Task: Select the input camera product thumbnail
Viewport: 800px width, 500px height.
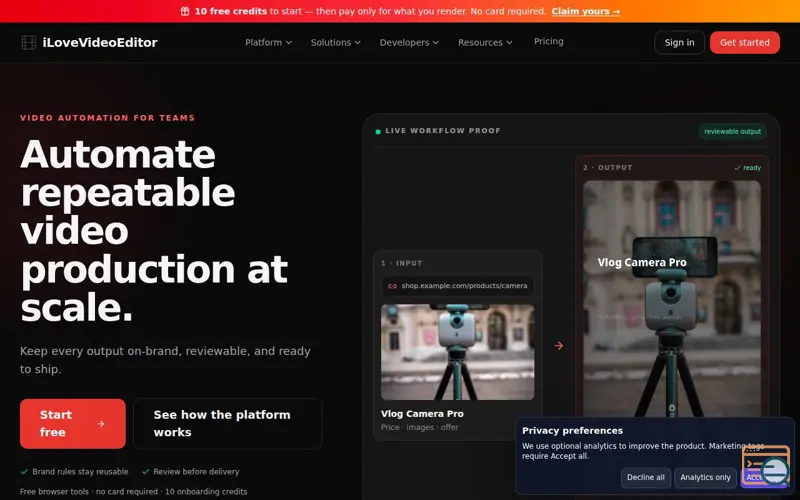Action: point(457,352)
